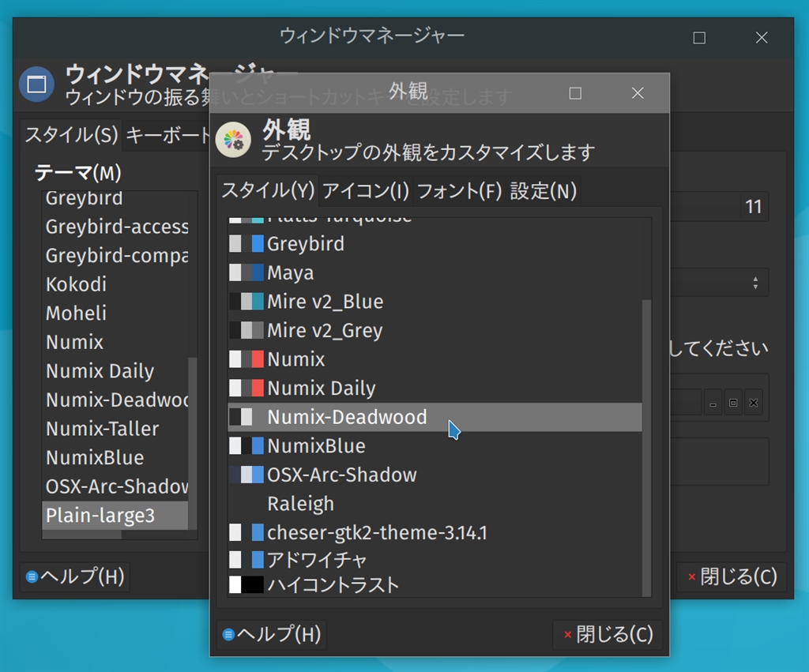
Task: Click the Mire v2_Blue theme preview icon
Action: tap(246, 301)
